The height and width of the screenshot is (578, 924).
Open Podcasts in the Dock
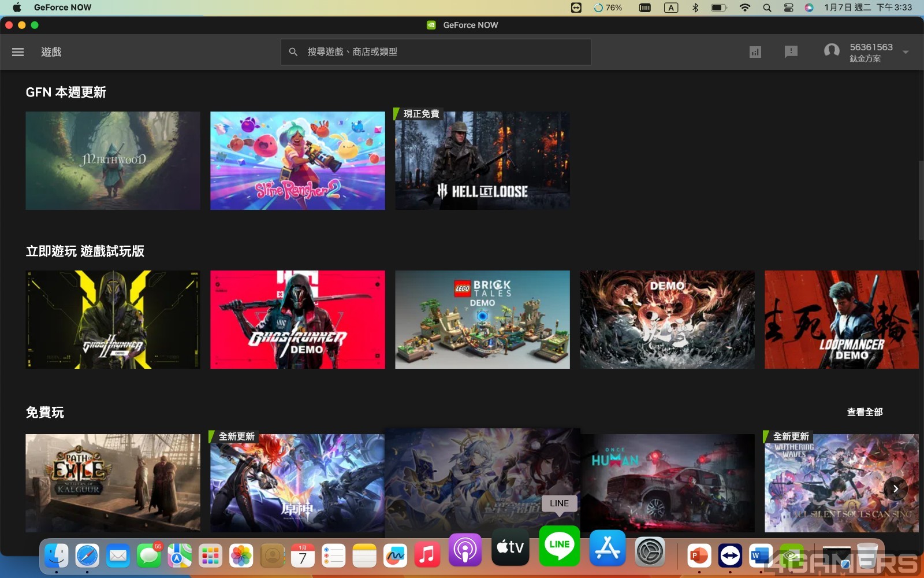[465, 550]
